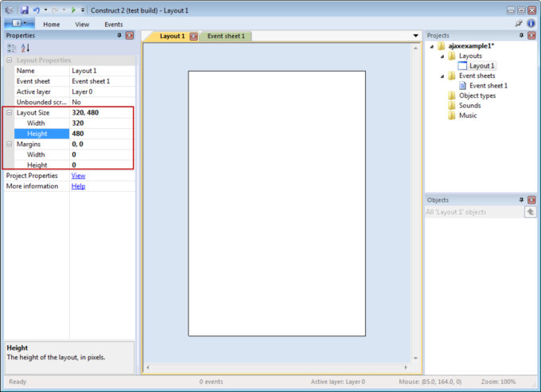Open the View ribbon tab
The height and width of the screenshot is (392, 541).
pyautogui.click(x=82, y=25)
